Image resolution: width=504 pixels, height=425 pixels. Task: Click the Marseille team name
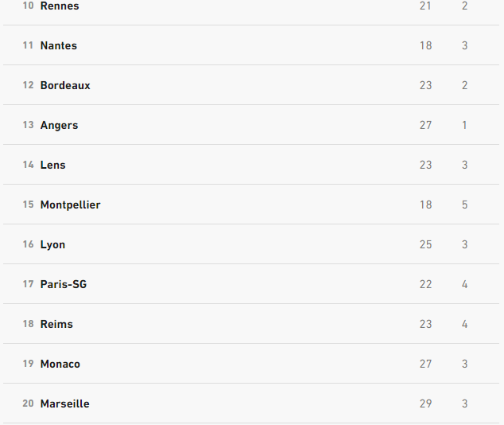point(65,404)
